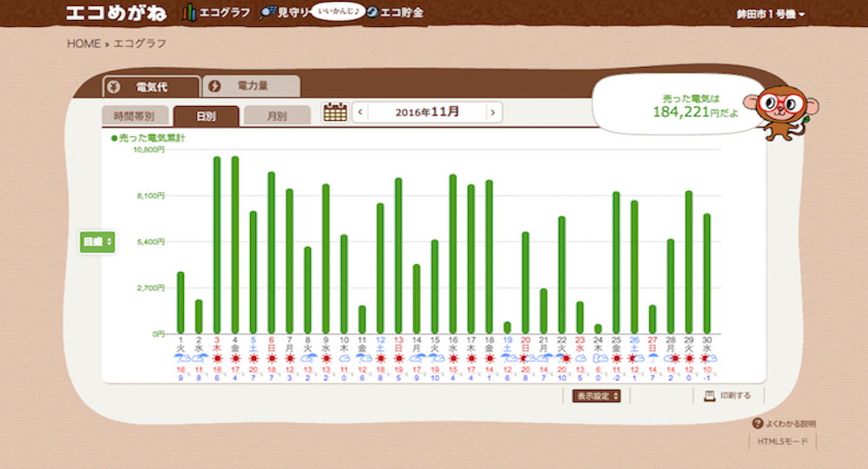This screenshot has height=469, width=868.
Task: Expand the 目盛 scale dropdown
Action: [97, 241]
